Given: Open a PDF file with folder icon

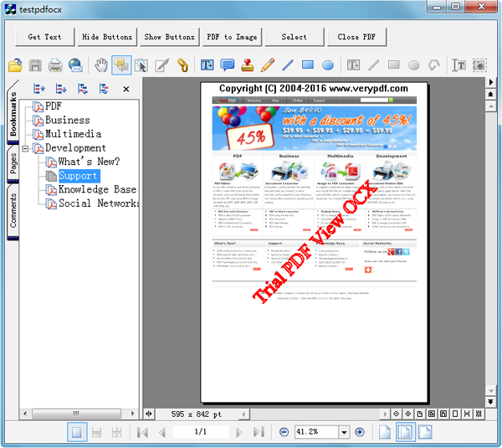Looking at the screenshot, I should click(15, 65).
